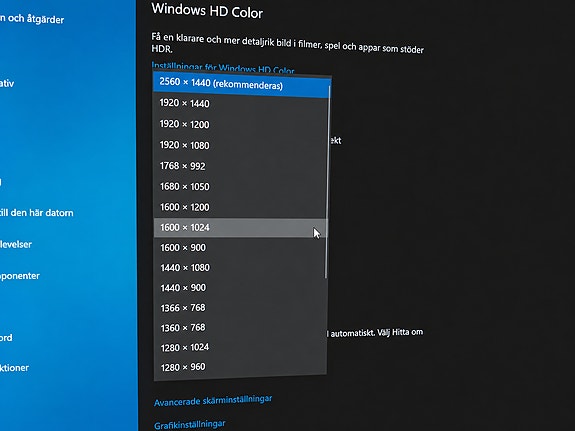575x431 pixels.
Task: Choose the 1366 × 768 resolution
Action: click(240, 308)
